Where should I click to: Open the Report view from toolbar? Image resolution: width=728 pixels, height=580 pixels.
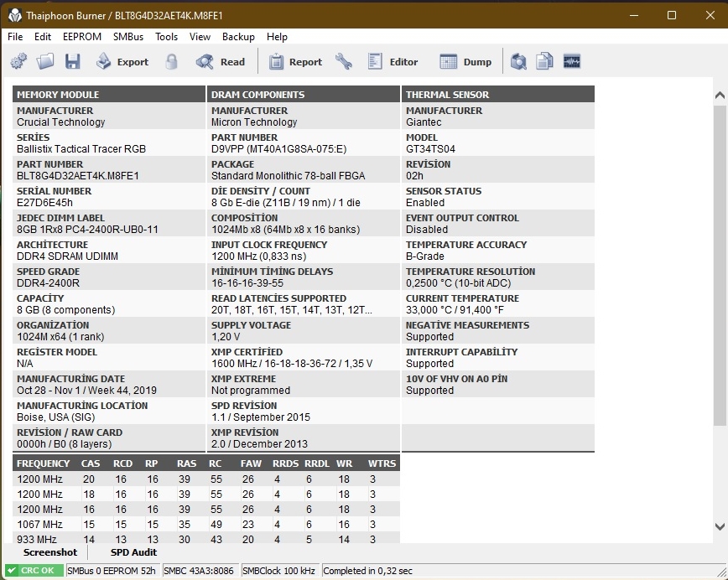click(x=295, y=61)
